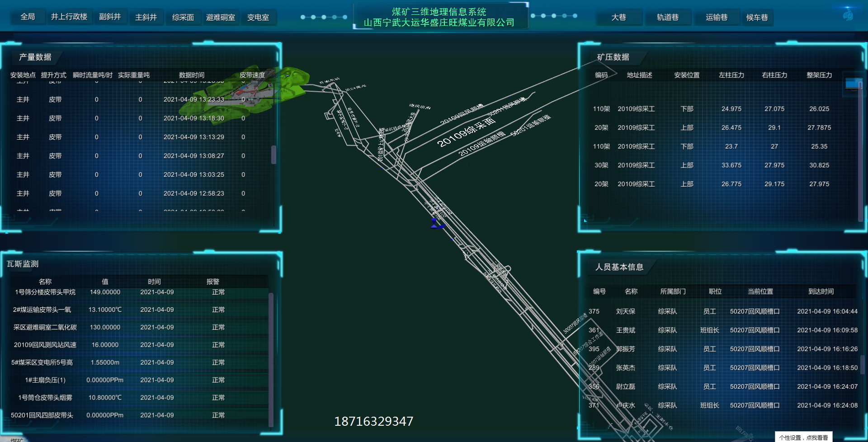Click the 煤矿三维地理信息系统 title
The width and height of the screenshot is (868, 442).
coord(439,12)
